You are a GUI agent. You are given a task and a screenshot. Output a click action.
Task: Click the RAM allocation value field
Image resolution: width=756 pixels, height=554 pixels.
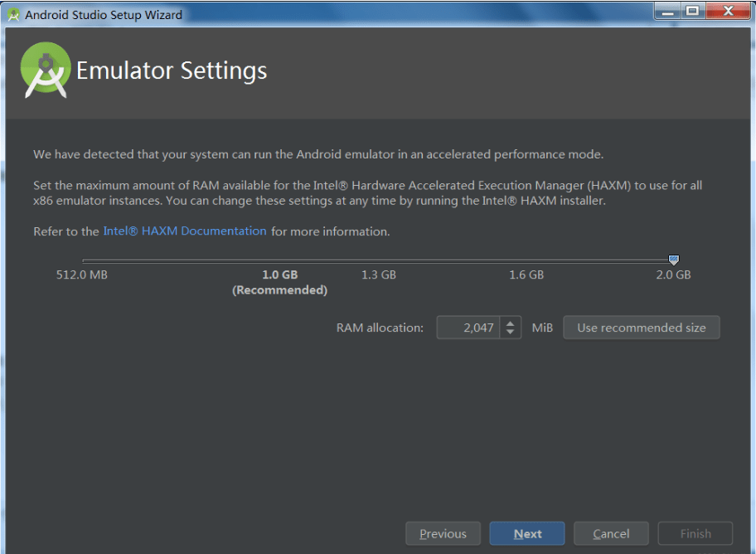[468, 328]
